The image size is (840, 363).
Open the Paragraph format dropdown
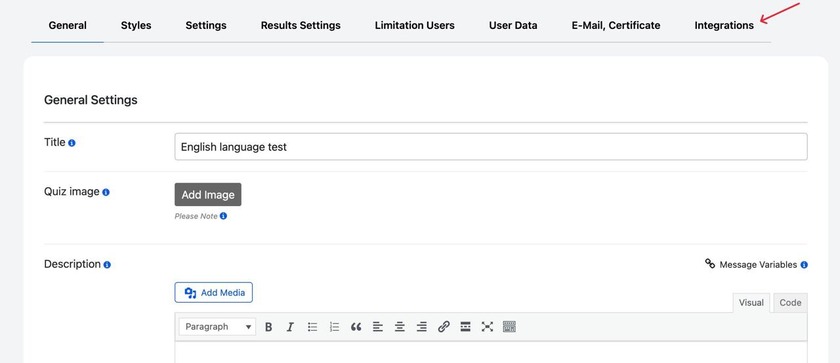click(217, 327)
